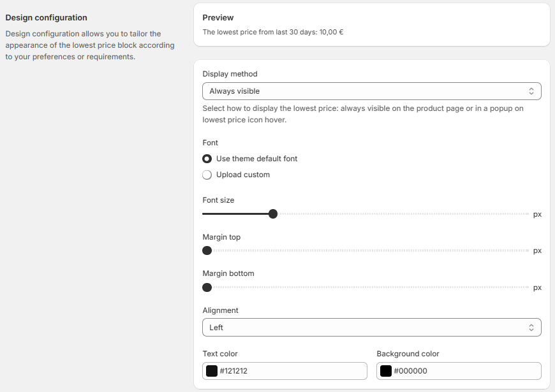Click the Text color label

click(220, 354)
